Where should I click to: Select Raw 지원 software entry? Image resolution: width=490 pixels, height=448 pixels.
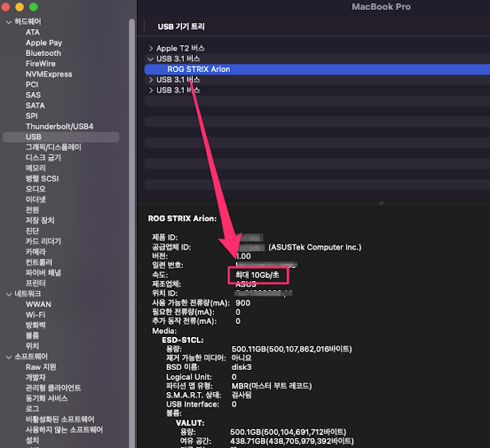[41, 367]
